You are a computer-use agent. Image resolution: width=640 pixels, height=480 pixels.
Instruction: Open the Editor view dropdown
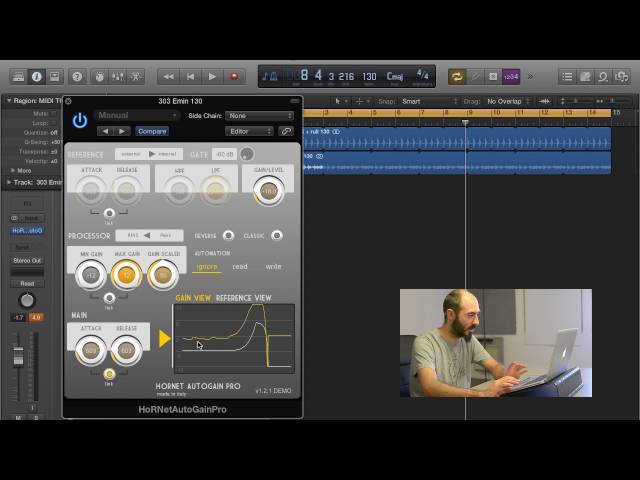[x=249, y=131]
